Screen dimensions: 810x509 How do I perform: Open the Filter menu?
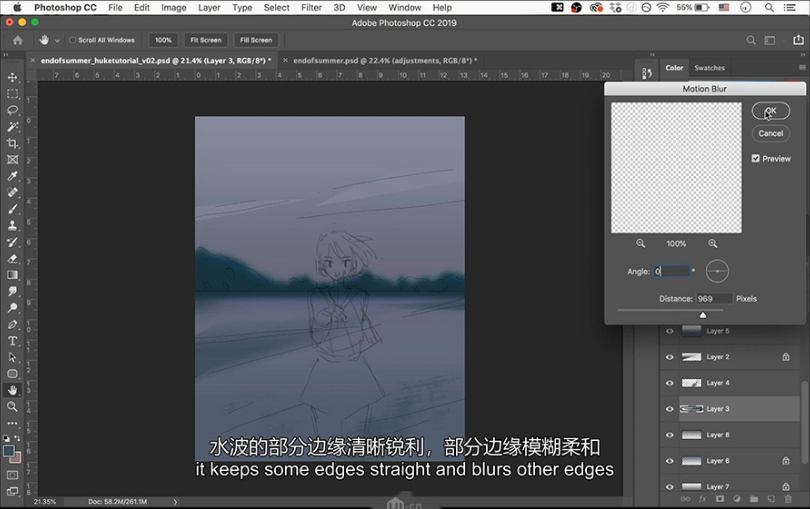[x=311, y=8]
